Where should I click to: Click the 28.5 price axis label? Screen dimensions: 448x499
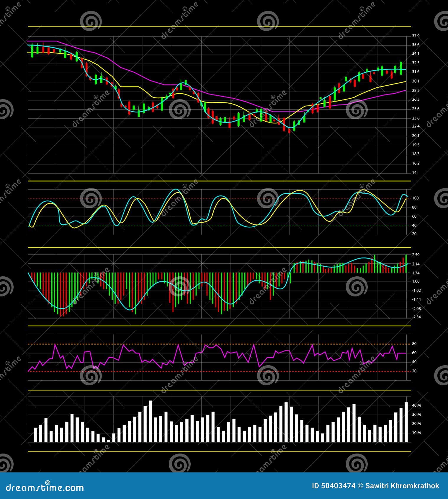click(x=416, y=91)
